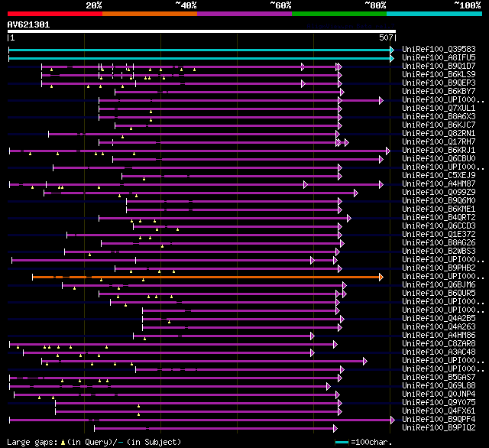Open the UniRef100_A8IFU5 hit label
489x448 pixels.
pos(439,57)
